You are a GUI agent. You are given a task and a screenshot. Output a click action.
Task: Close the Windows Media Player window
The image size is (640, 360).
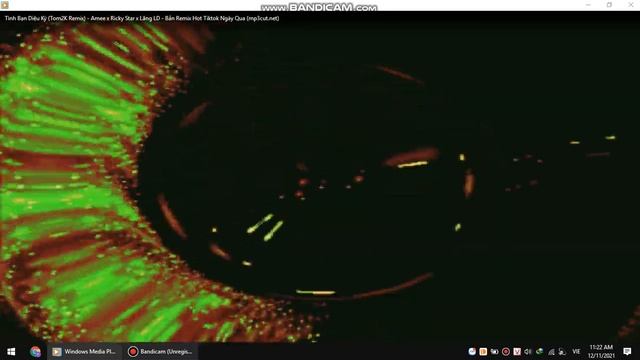click(x=630, y=5)
